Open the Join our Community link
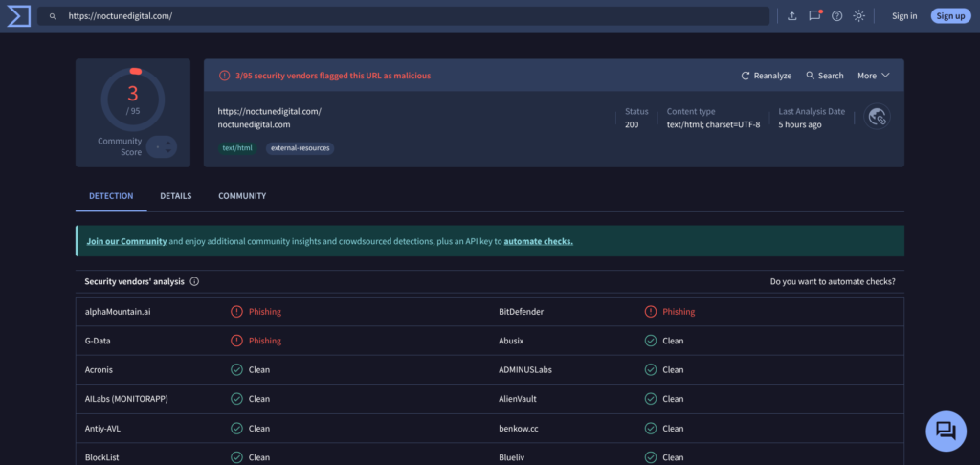Screen dimensions: 980x465 (127, 241)
